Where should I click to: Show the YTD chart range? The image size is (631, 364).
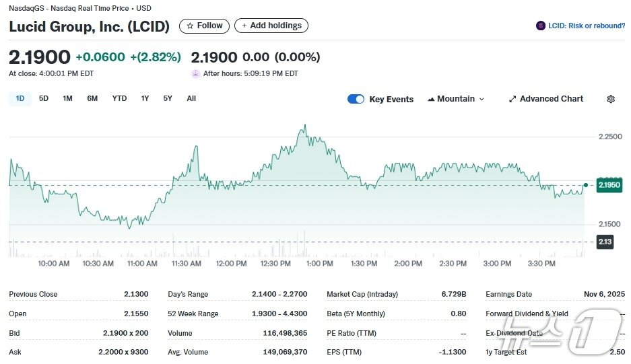pyautogui.click(x=119, y=98)
